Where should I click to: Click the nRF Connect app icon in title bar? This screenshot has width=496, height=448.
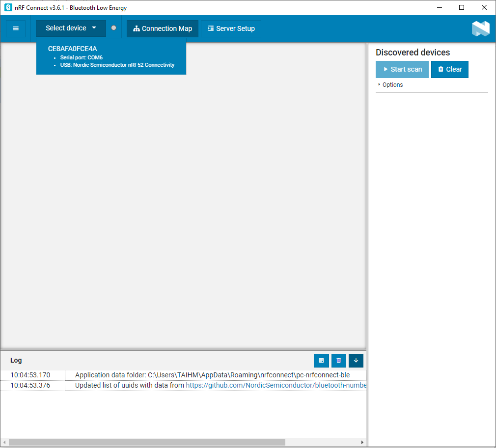click(x=8, y=7)
